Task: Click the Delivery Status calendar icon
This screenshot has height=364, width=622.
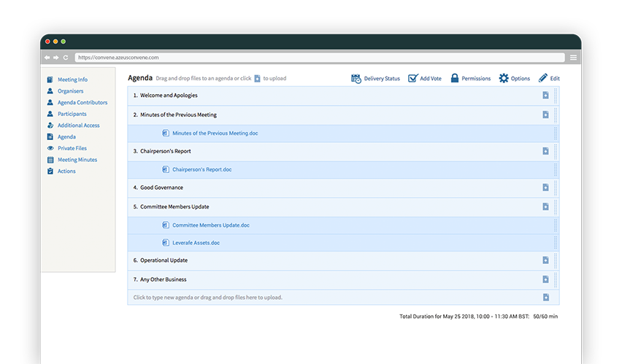Action: click(x=356, y=79)
